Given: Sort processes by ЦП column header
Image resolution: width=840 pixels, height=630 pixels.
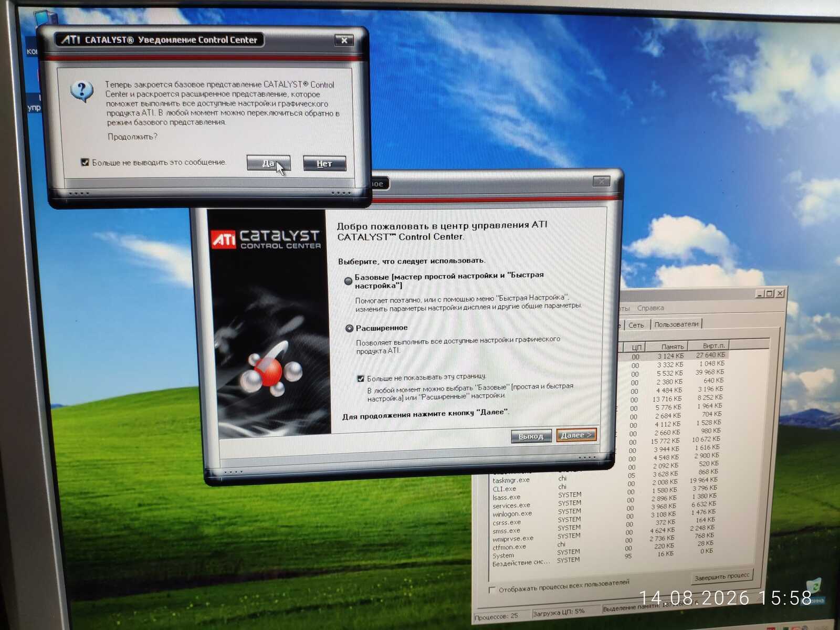Looking at the screenshot, I should pos(635,348).
